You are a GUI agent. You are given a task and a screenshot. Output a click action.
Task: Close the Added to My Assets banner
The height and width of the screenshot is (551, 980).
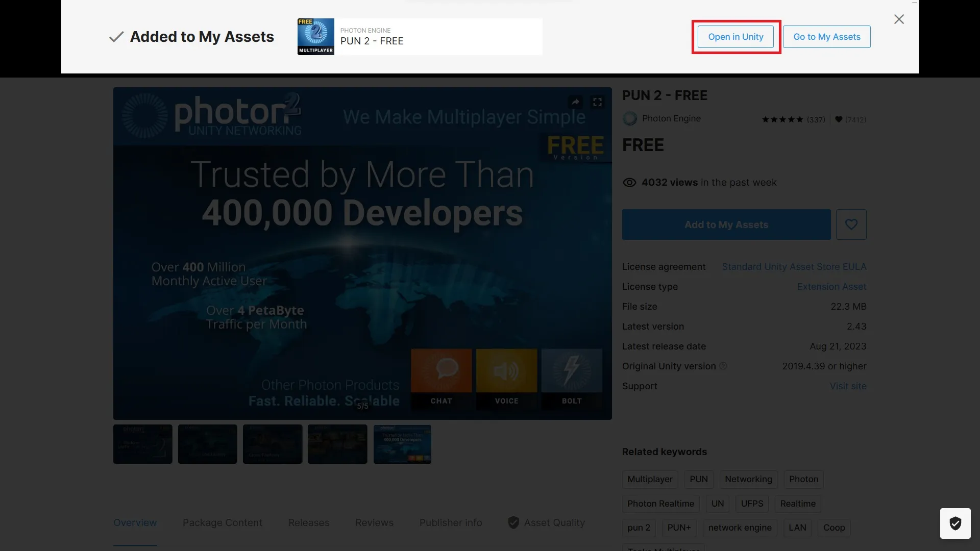[x=899, y=19]
